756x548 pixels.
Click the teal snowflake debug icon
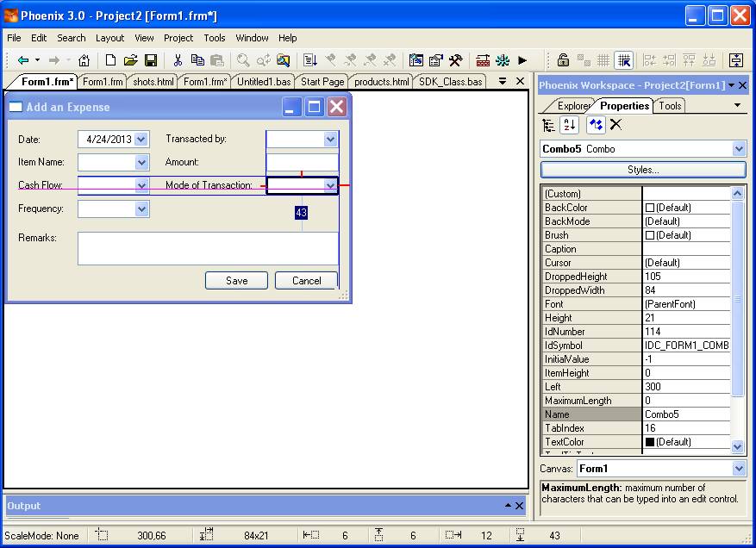[x=503, y=60]
